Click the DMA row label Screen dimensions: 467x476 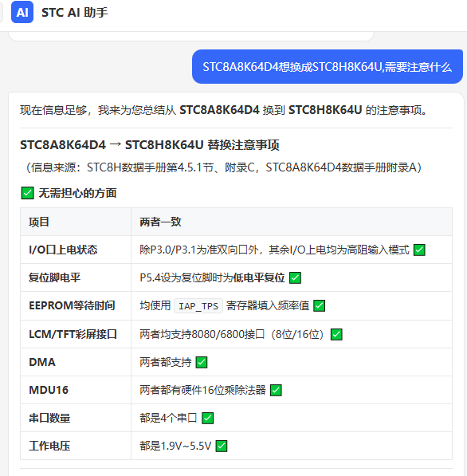tap(42, 362)
